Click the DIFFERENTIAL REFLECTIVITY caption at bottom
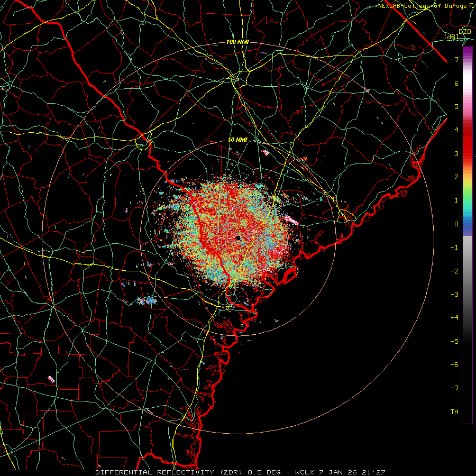The width and height of the screenshot is (476, 476). pyautogui.click(x=240, y=472)
